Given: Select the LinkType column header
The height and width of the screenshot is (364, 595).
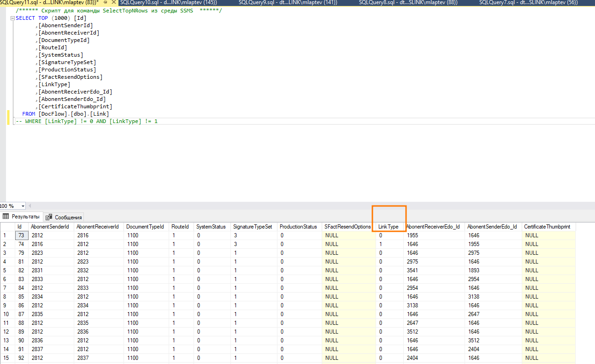Looking at the screenshot, I should tap(388, 227).
